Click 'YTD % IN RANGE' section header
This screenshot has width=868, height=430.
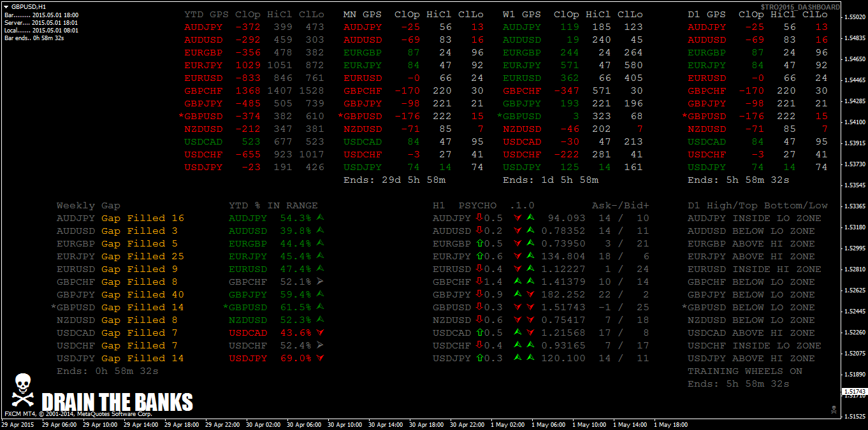(273, 205)
